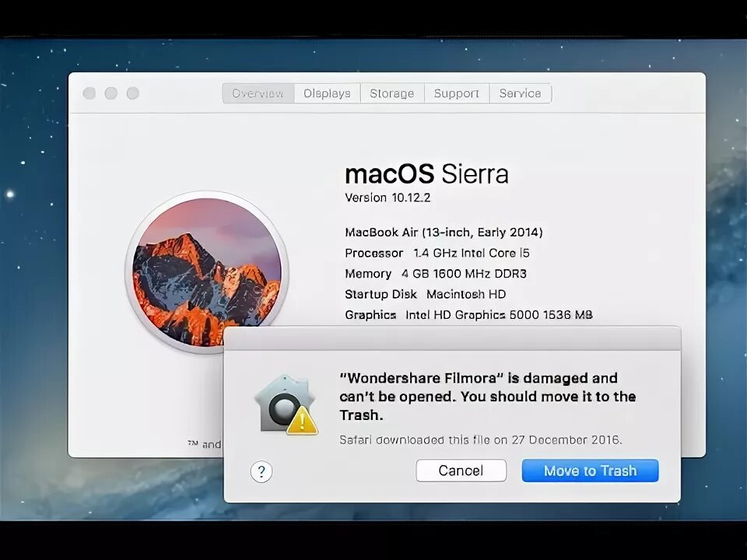Open the Service tab

(x=521, y=93)
